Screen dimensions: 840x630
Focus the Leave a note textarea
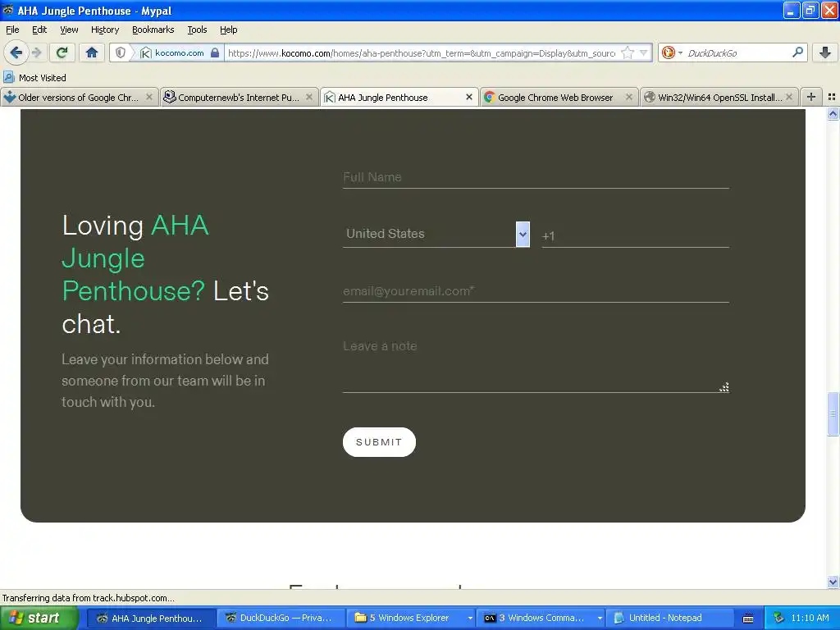click(536, 363)
